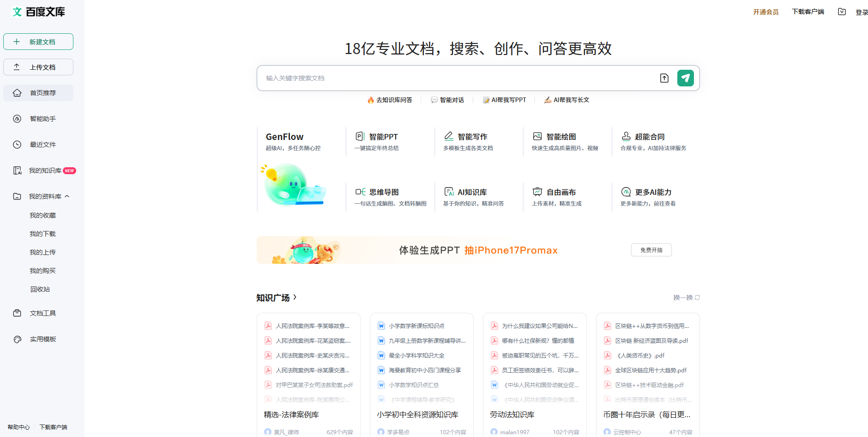Click the 百度文库 logo

[38, 12]
